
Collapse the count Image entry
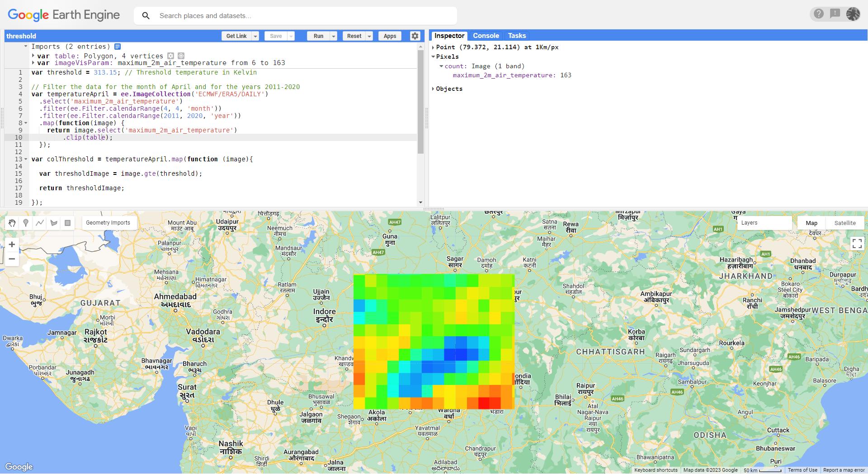(441, 66)
